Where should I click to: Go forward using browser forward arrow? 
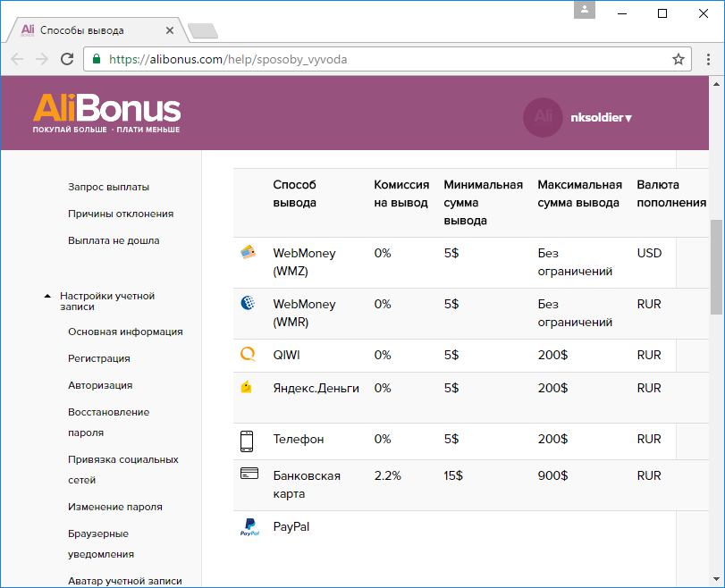pos(42,59)
